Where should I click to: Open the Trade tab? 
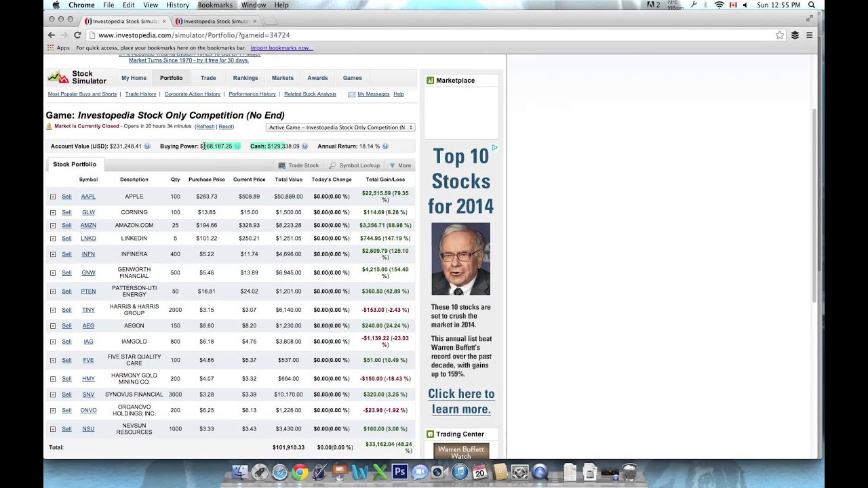click(x=208, y=78)
